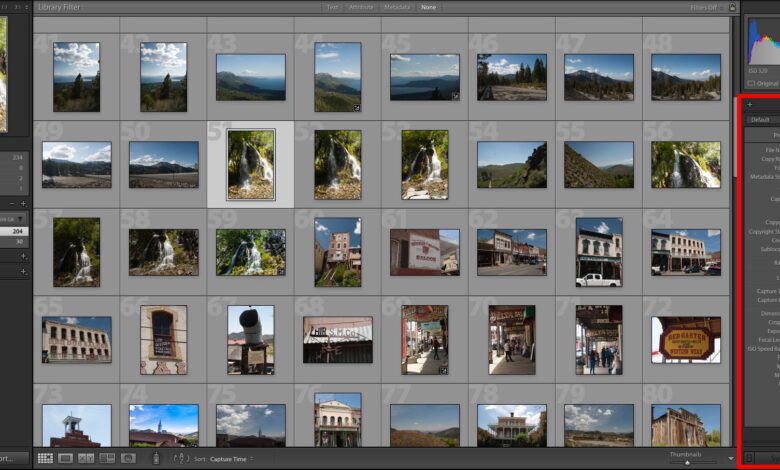Click the plus icon next to the minus in left panel
The width and height of the screenshot is (780, 470).
pyautogui.click(x=23, y=203)
